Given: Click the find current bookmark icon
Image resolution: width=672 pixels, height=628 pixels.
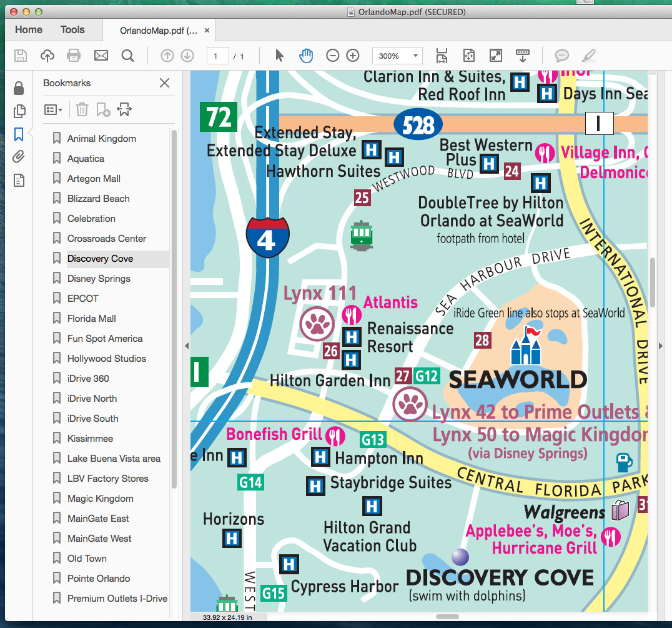Looking at the screenshot, I should pyautogui.click(x=124, y=110).
